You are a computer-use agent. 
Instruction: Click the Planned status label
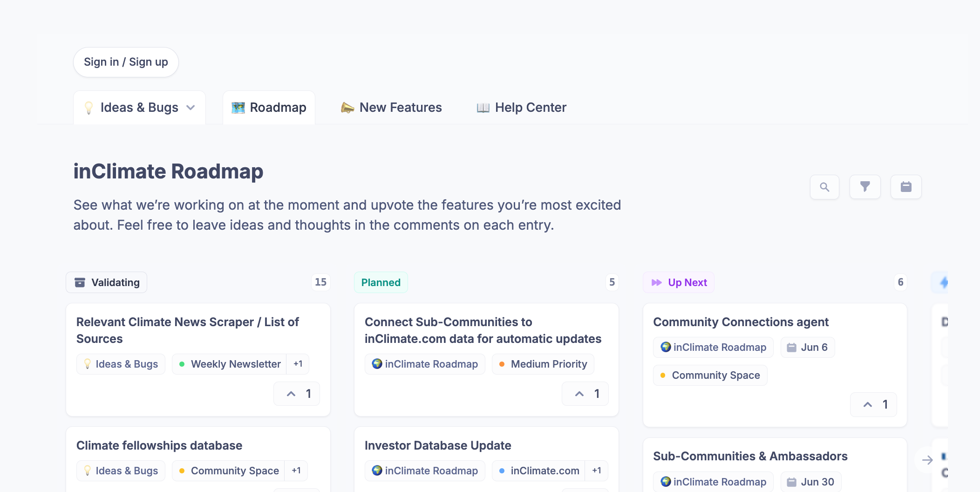point(381,282)
